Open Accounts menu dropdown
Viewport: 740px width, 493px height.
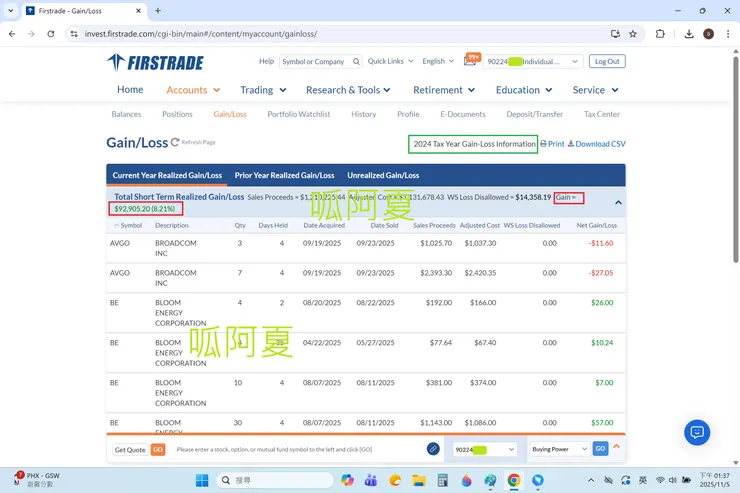pyautogui.click(x=193, y=90)
